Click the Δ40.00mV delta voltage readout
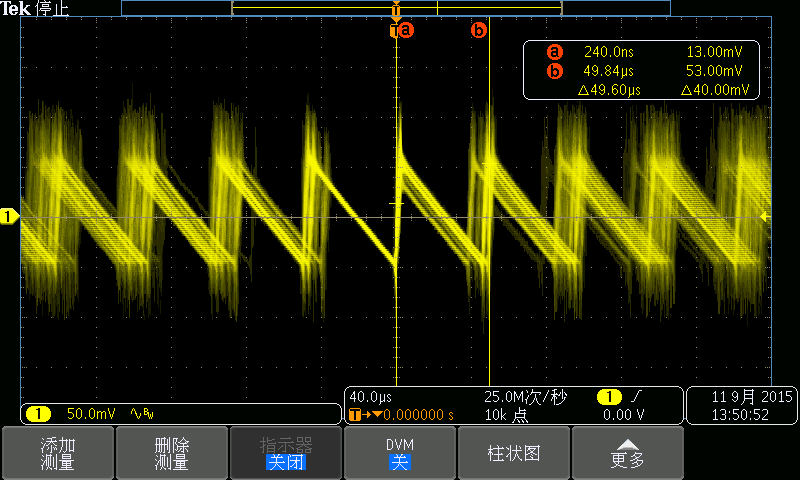 715,90
